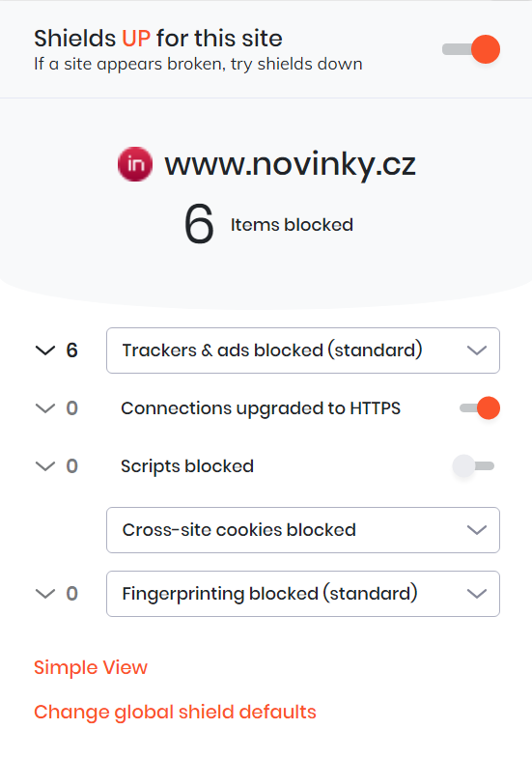Expand the HTTPS upgraded connections chevron
This screenshot has width=532, height=757.
[x=45, y=408]
